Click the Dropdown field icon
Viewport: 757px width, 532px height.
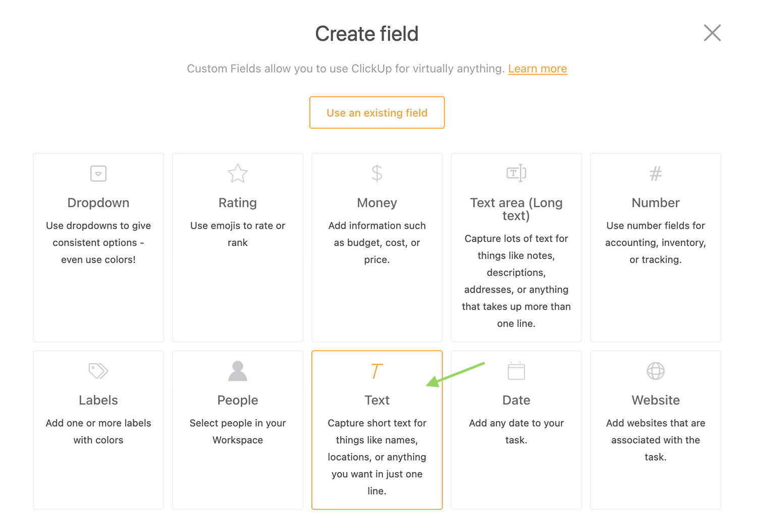pos(98,173)
